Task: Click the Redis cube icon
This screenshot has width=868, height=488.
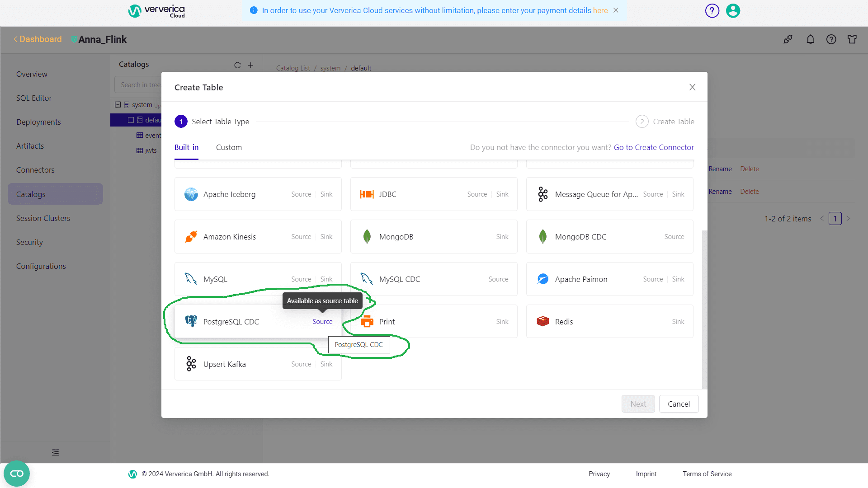Action: [x=543, y=321]
